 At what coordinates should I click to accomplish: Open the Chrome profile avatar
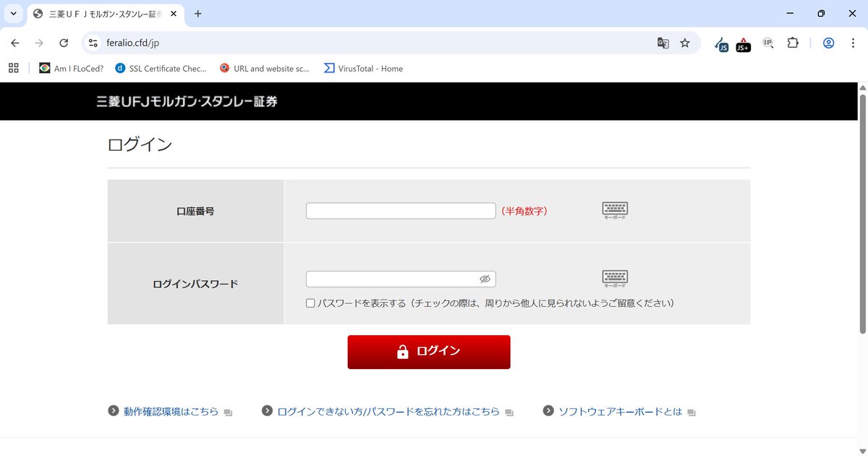(827, 43)
